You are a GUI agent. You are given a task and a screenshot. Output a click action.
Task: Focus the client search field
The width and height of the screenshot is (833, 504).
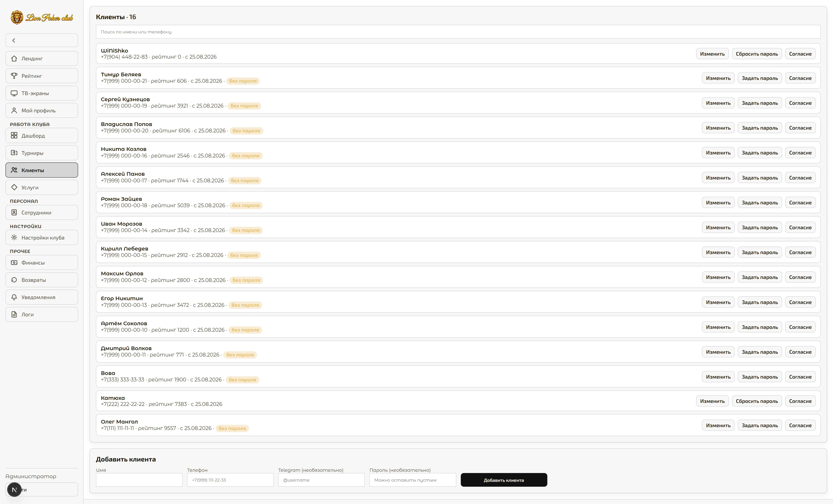pyautogui.click(x=458, y=32)
